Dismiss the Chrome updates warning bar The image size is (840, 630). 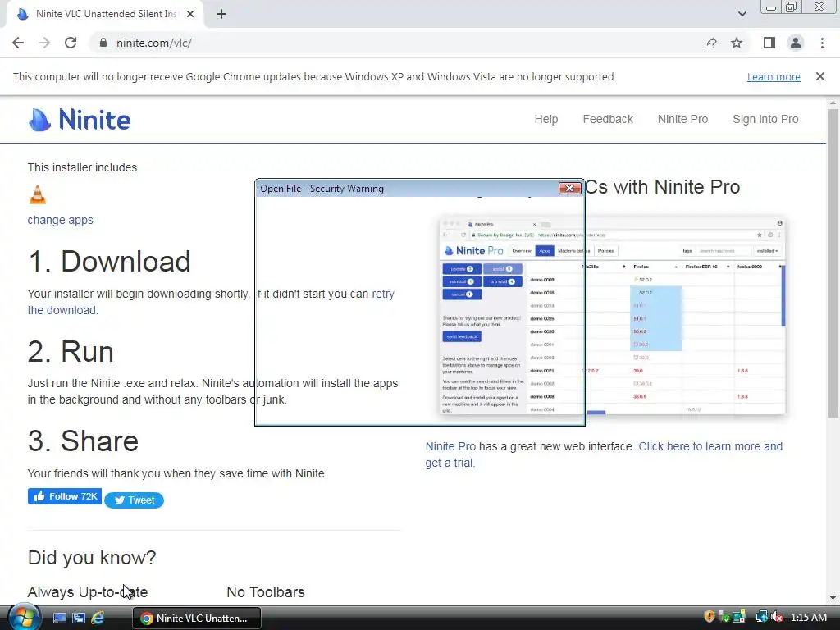tap(820, 76)
